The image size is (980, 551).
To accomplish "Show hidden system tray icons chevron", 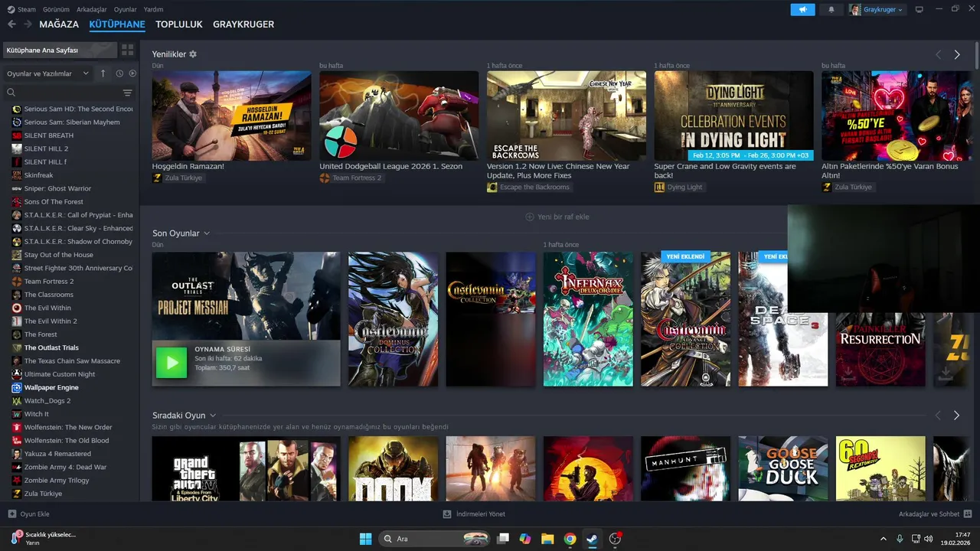I will click(x=884, y=539).
